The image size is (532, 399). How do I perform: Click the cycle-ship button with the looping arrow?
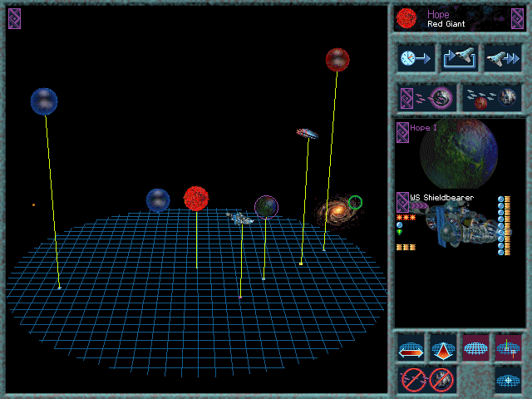click(x=459, y=58)
